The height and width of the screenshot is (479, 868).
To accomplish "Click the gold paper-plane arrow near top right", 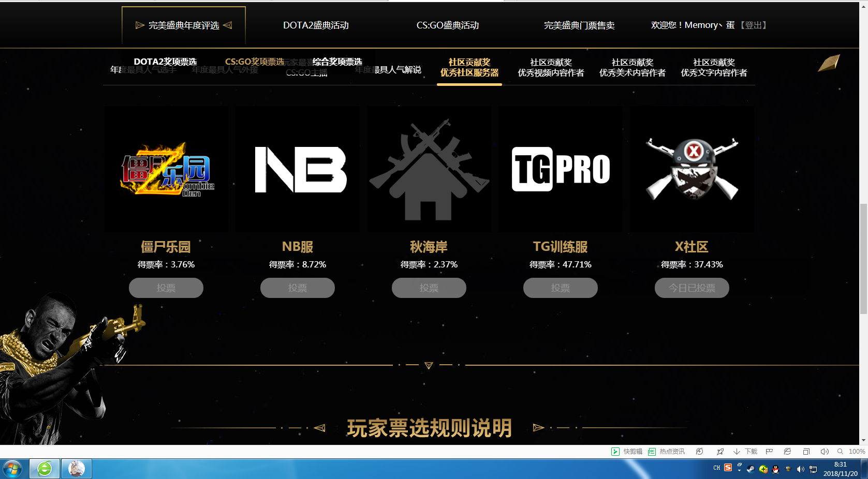I will coord(829,62).
